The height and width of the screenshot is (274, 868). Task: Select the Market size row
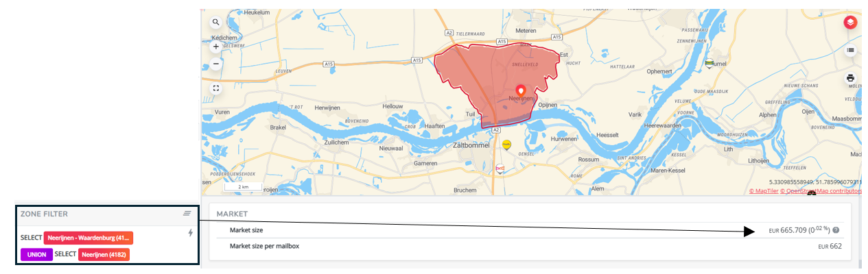(529, 230)
